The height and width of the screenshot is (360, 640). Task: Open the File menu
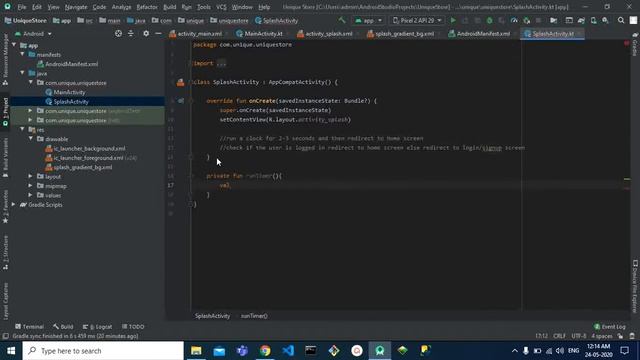(22, 7)
